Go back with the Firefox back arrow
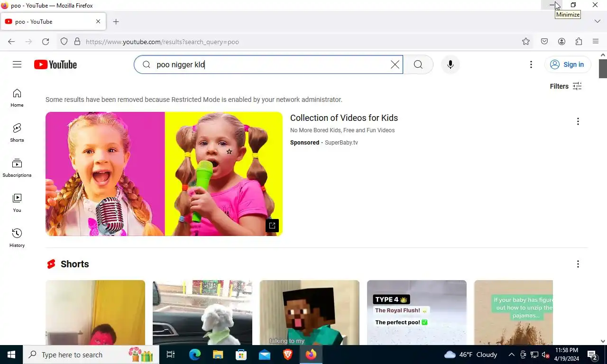 tap(11, 42)
